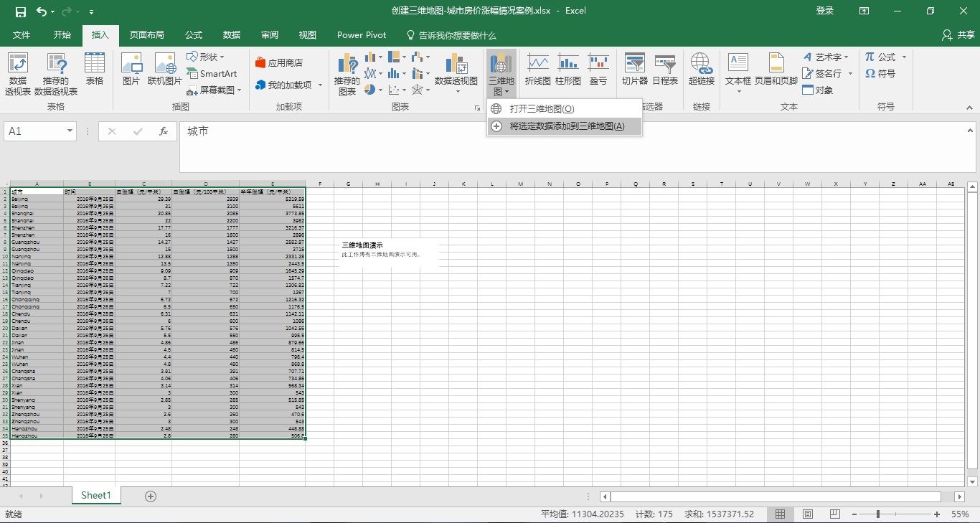Collapse the ribbon with the chevron arrow
The height and width of the screenshot is (523, 980).
point(970,108)
